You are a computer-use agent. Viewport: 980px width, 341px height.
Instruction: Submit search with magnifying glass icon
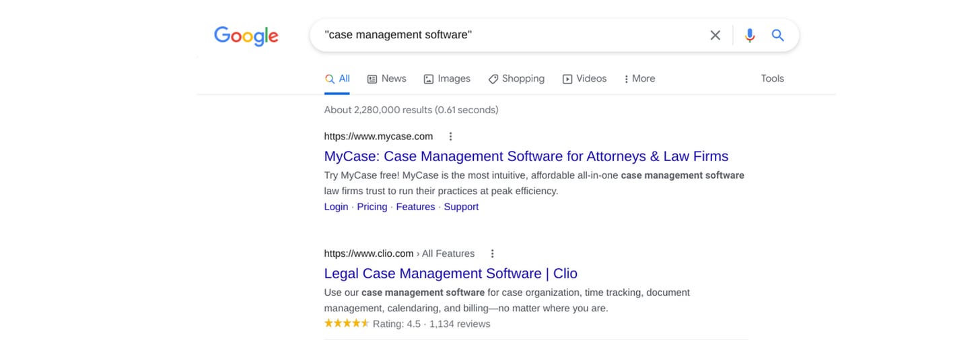[778, 35]
